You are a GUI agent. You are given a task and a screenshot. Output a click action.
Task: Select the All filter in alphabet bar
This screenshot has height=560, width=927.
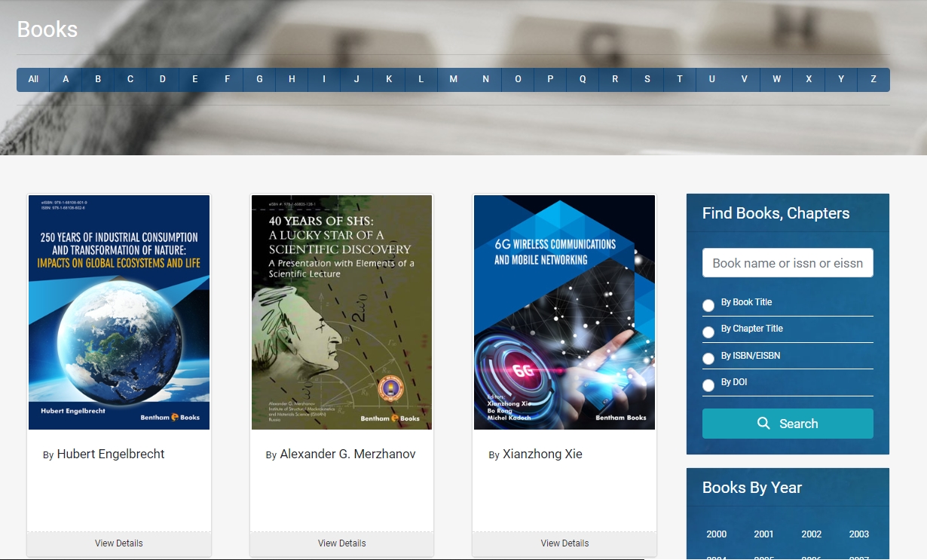33,79
